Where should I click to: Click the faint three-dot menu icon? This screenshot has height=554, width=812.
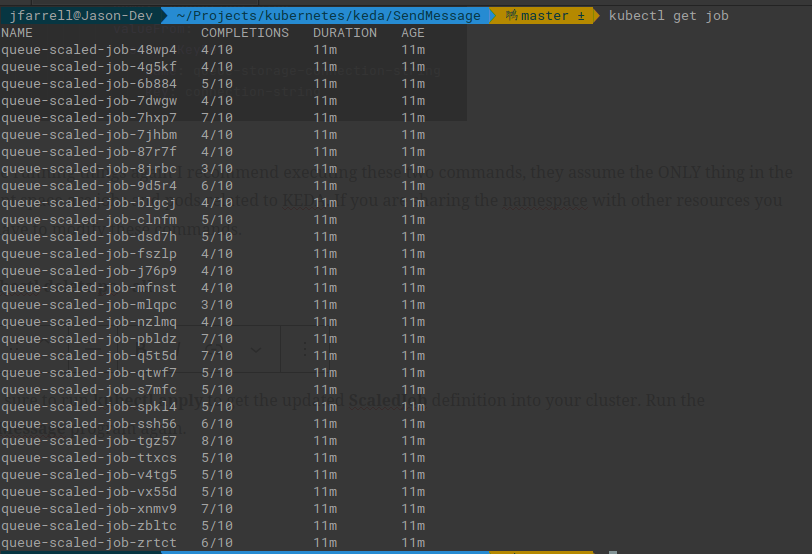304,349
